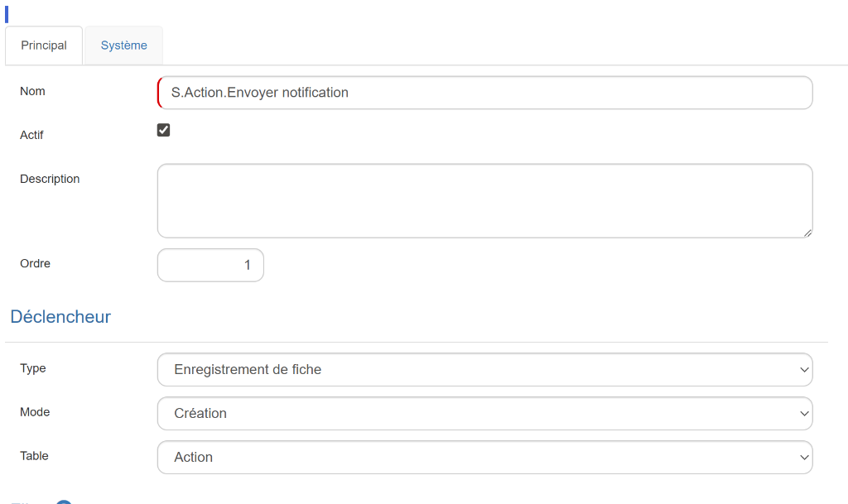Click the Nom field label
This screenshot has height=504, width=848.
[x=32, y=92]
